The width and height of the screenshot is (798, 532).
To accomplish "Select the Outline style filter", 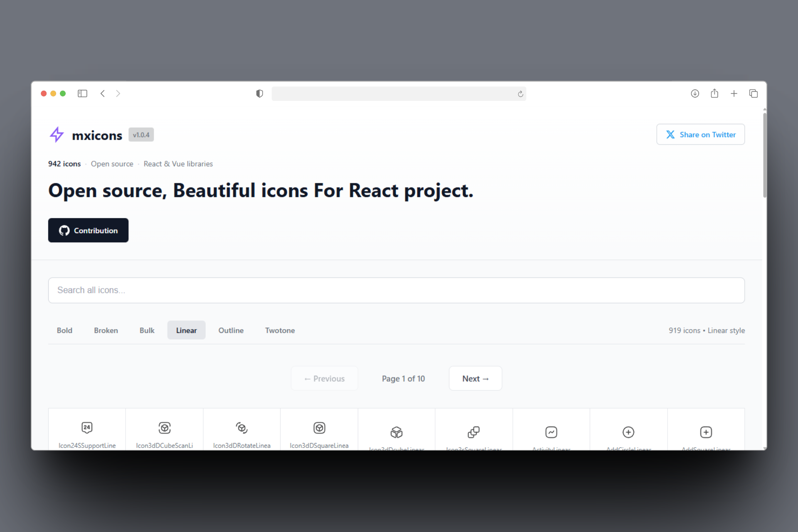I will pyautogui.click(x=231, y=330).
